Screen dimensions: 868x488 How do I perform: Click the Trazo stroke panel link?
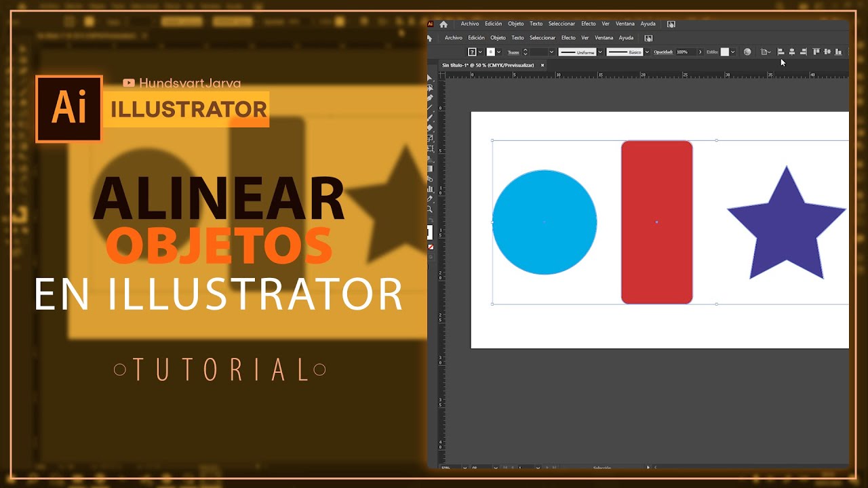click(x=513, y=52)
